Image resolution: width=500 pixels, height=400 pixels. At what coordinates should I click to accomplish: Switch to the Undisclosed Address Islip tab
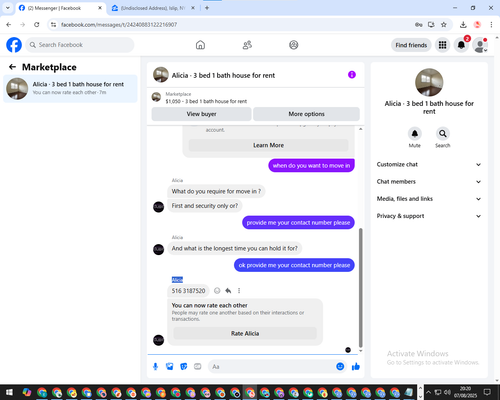[x=153, y=8]
